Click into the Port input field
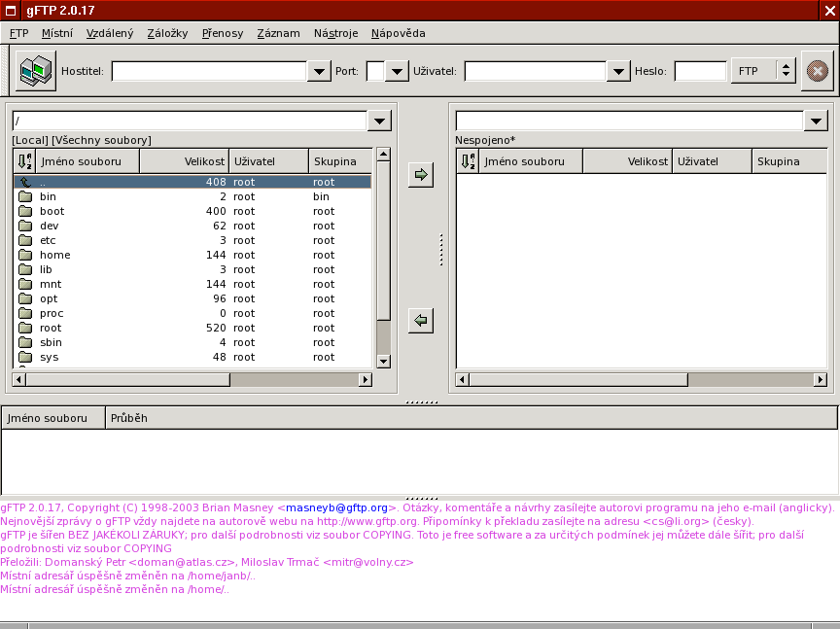The width and height of the screenshot is (840, 629). coord(375,71)
